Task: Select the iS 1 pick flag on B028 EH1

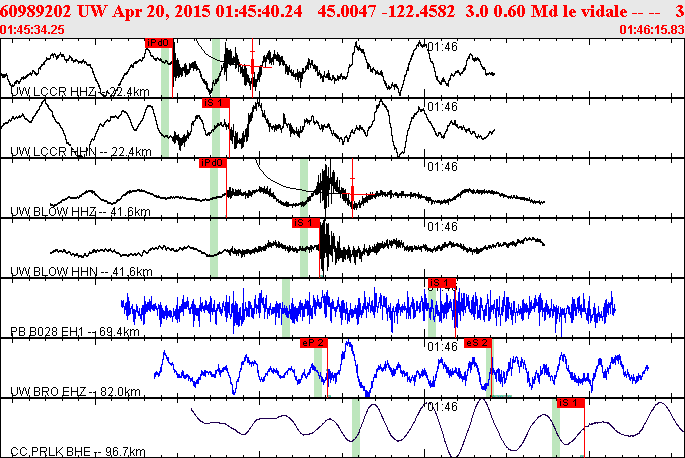Action: pyautogui.click(x=442, y=283)
